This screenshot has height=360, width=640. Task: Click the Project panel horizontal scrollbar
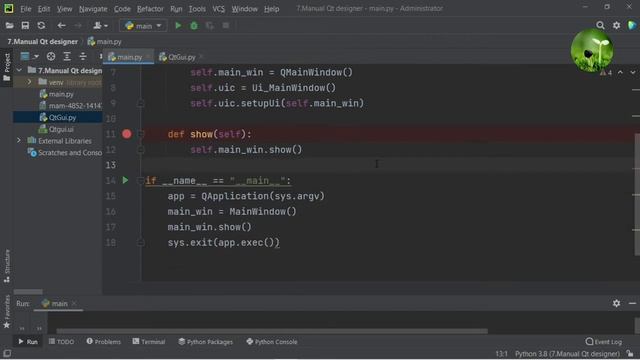pos(28,292)
